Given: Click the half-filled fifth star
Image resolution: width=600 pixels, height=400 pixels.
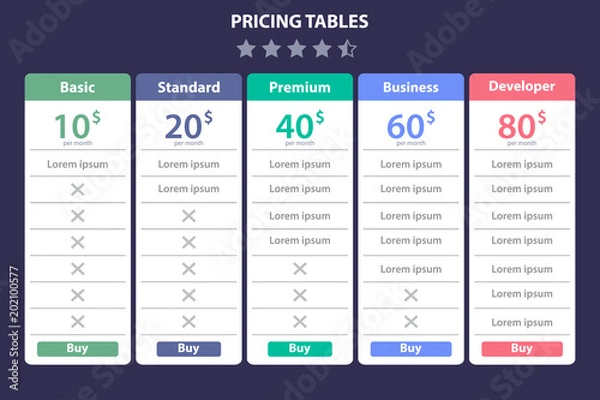Looking at the screenshot, I should (347, 49).
